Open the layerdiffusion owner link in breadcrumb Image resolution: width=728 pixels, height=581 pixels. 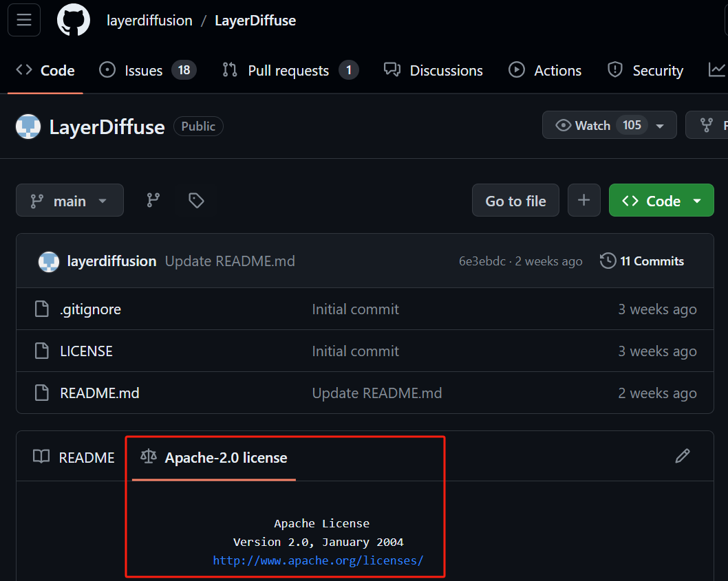(x=149, y=21)
